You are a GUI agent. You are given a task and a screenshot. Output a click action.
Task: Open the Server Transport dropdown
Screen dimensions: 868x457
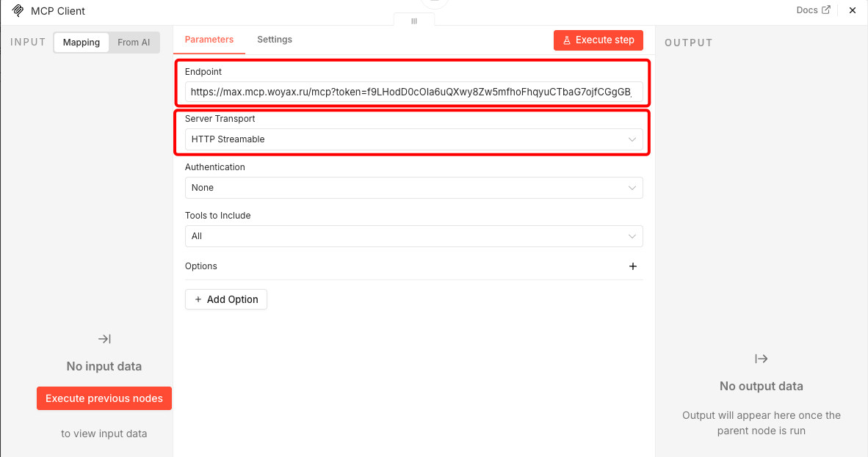413,139
